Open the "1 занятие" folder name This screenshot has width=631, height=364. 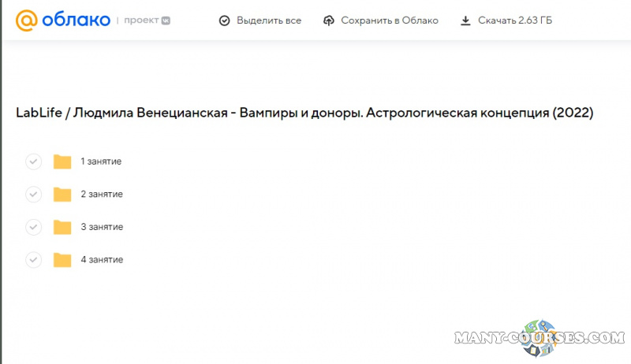pos(101,162)
